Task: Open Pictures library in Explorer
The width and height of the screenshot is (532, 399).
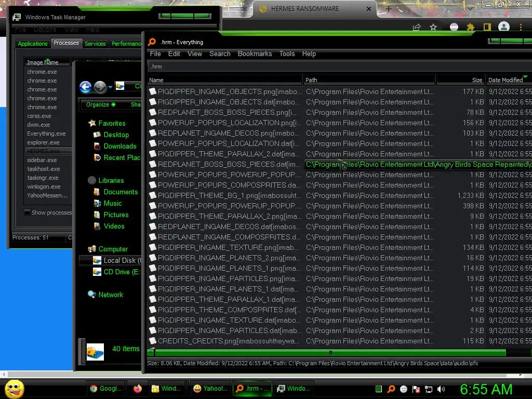Action: point(111,215)
